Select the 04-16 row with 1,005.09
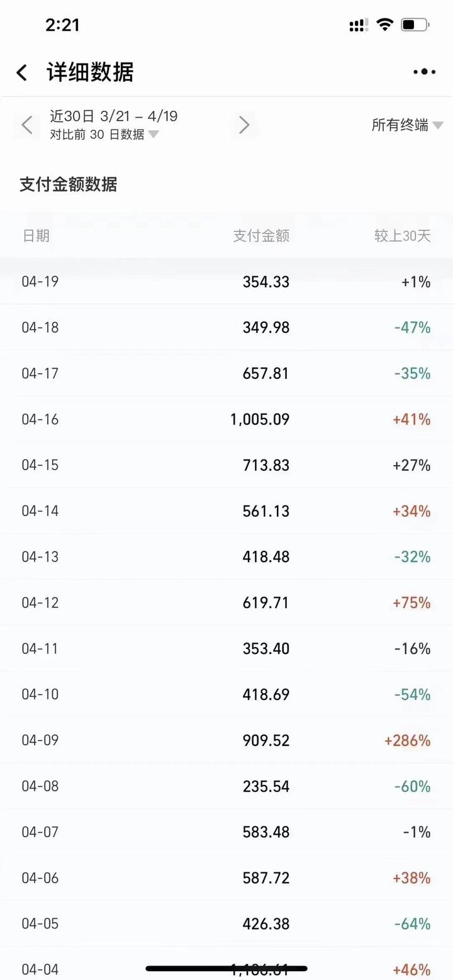Screen dimensions: 453x980 point(226,419)
